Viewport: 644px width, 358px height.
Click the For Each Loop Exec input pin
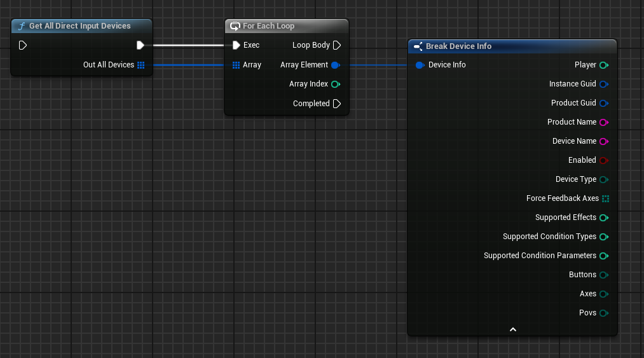click(x=236, y=45)
